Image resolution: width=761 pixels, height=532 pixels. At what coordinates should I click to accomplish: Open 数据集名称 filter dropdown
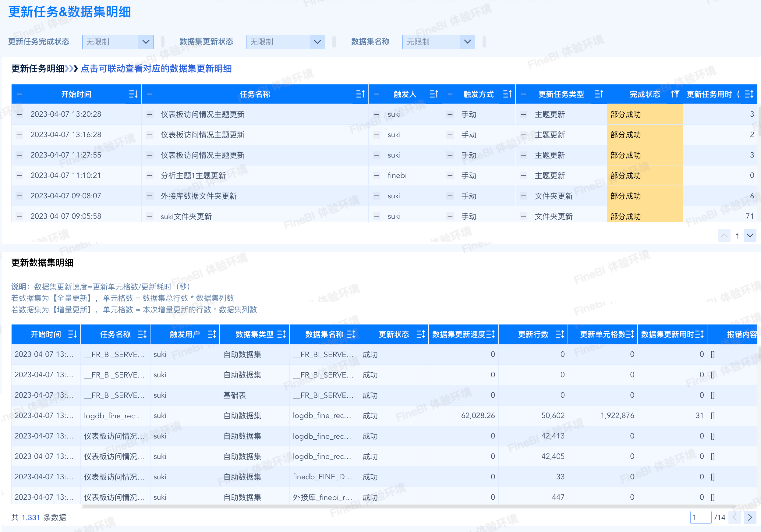467,42
